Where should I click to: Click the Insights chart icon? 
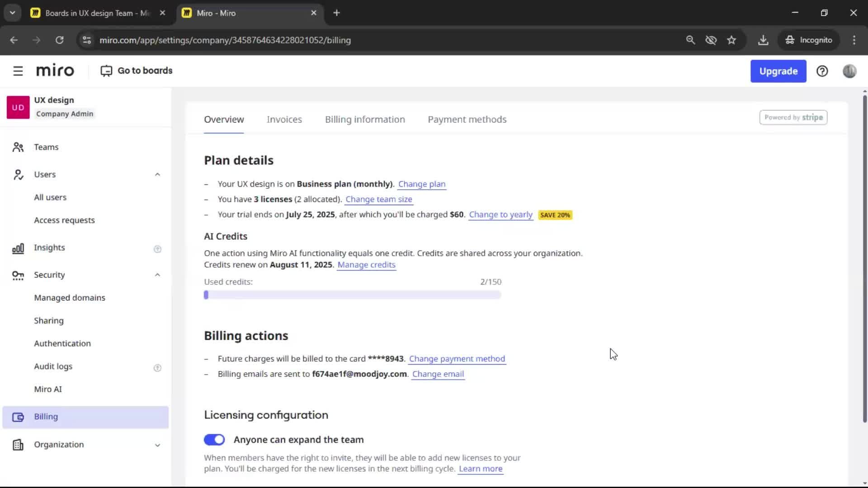pyautogui.click(x=18, y=248)
